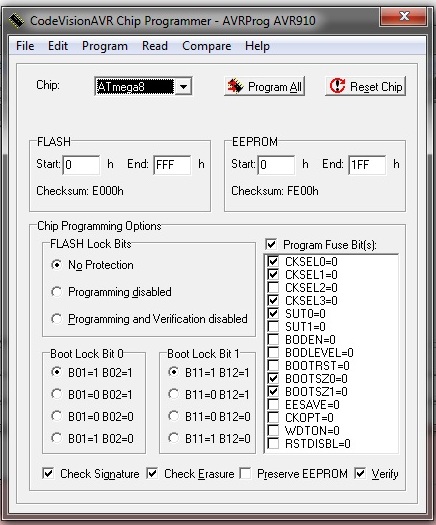Screen dimensions: 436x525
Task: Open the File menu
Action: [x=25, y=46]
